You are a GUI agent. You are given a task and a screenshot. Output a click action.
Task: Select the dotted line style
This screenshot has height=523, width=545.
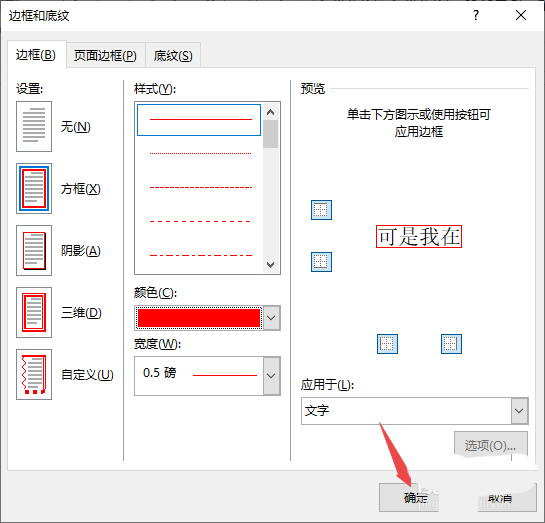[x=200, y=153]
